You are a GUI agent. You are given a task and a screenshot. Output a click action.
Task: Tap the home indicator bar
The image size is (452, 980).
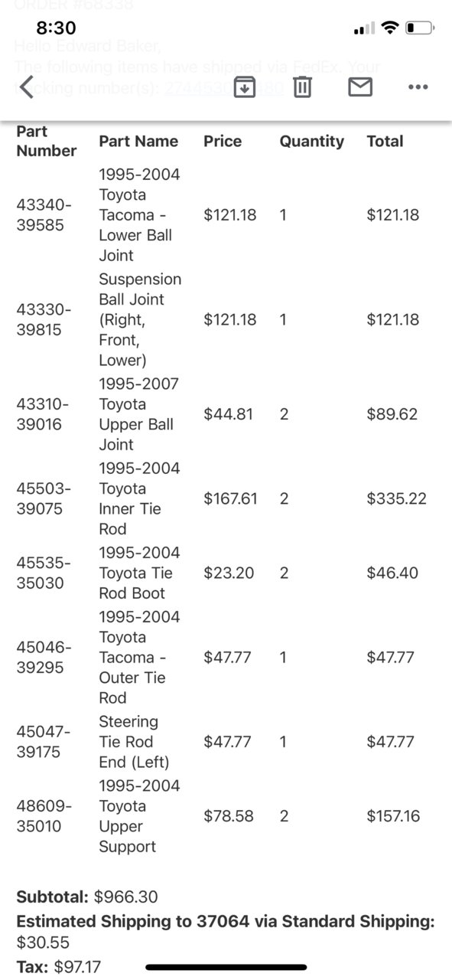tap(226, 967)
